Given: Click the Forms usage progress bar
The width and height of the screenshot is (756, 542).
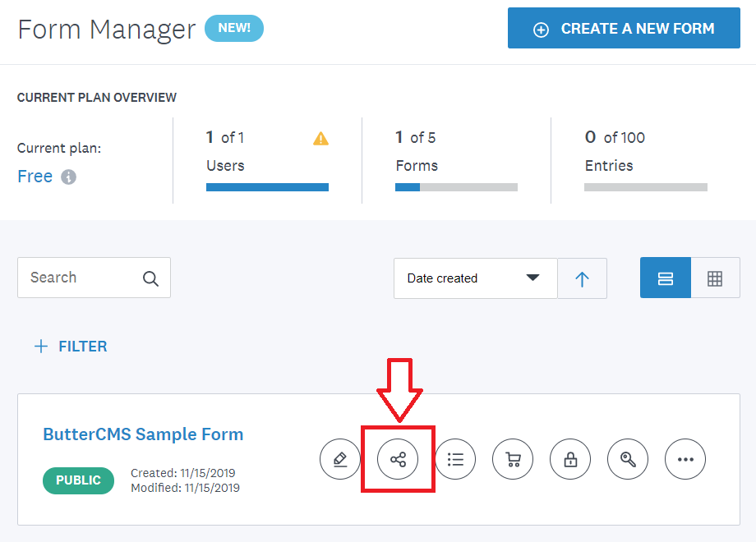Looking at the screenshot, I should click(x=456, y=187).
